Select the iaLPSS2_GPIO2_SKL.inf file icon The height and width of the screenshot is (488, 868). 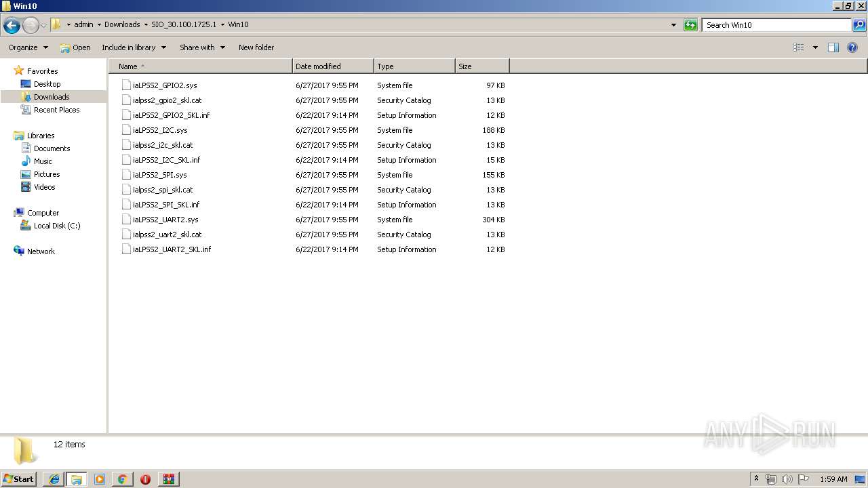click(x=126, y=115)
